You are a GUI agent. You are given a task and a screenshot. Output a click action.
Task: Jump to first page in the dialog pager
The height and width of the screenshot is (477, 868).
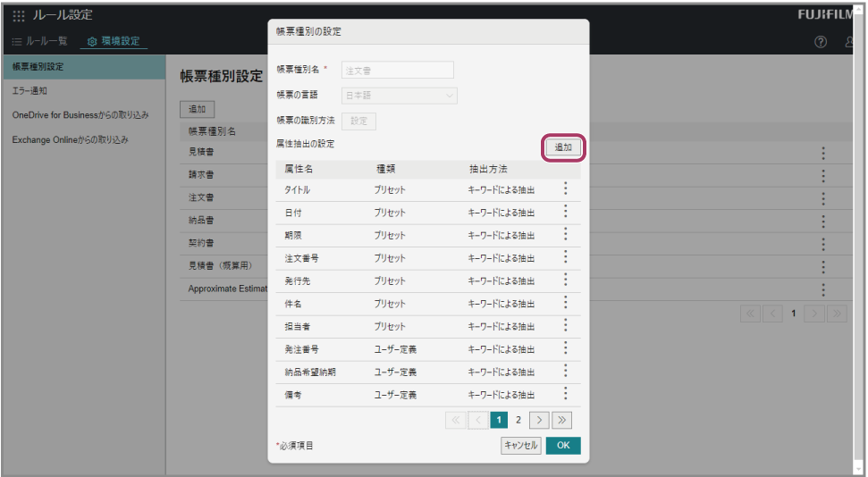coord(456,420)
